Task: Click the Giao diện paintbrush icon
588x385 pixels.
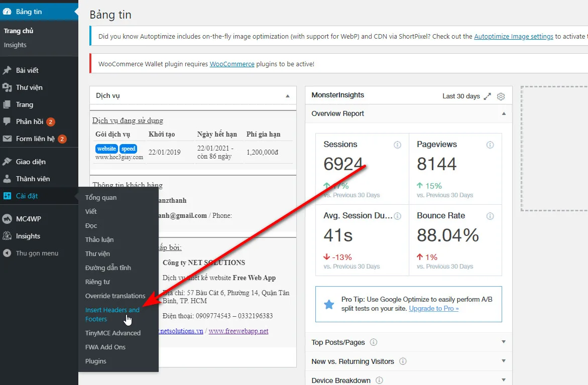Action: click(x=7, y=162)
